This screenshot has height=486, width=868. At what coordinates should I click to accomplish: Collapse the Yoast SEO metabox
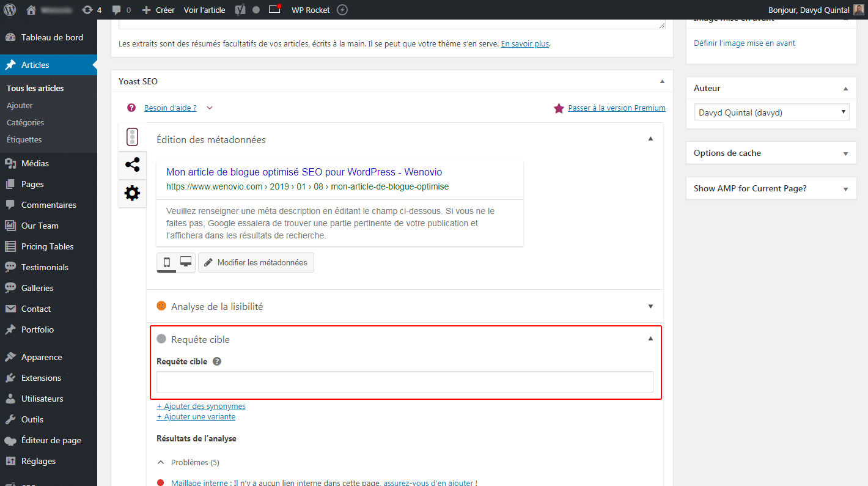(x=662, y=81)
